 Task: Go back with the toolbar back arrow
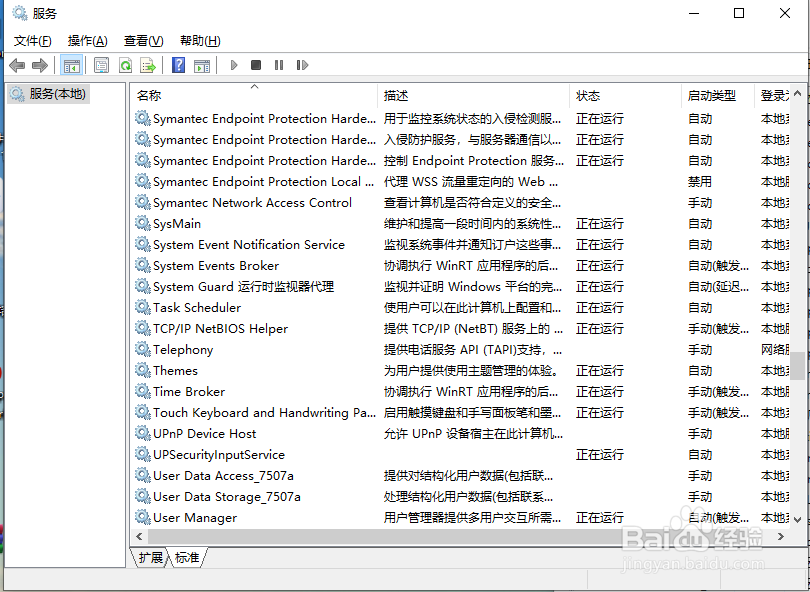(17, 65)
